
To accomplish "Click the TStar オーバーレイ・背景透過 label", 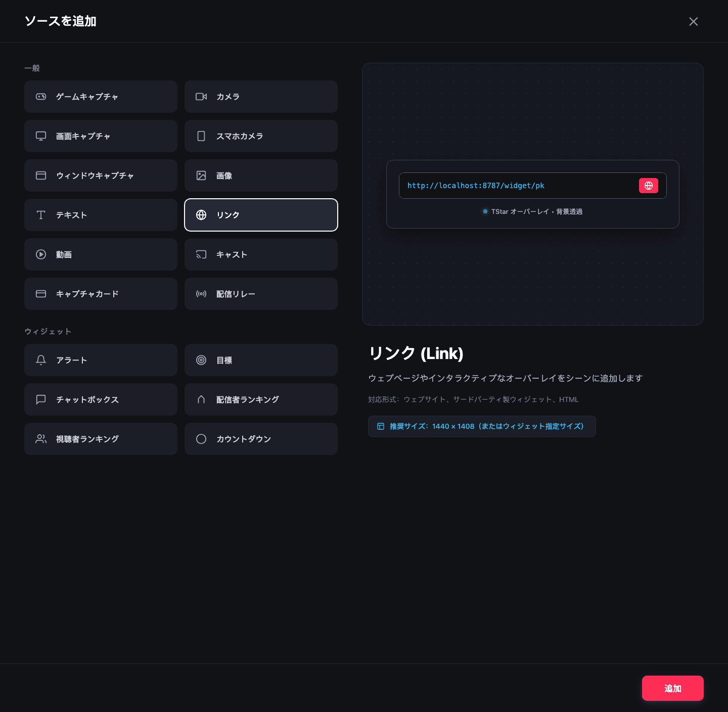I will coord(536,211).
